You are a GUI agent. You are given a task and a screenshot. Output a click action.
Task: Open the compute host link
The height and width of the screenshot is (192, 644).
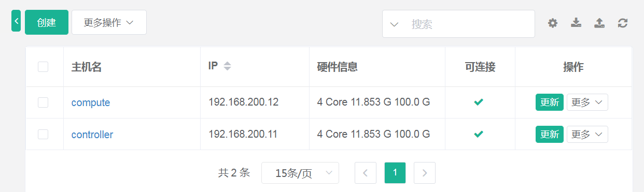[x=91, y=102]
